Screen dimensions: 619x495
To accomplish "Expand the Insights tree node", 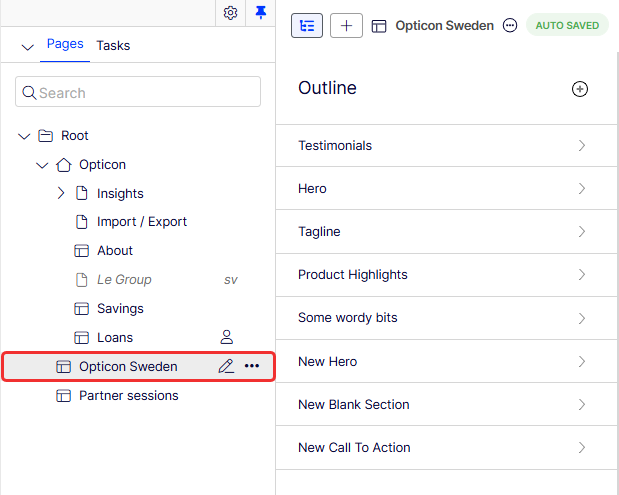I will (61, 193).
